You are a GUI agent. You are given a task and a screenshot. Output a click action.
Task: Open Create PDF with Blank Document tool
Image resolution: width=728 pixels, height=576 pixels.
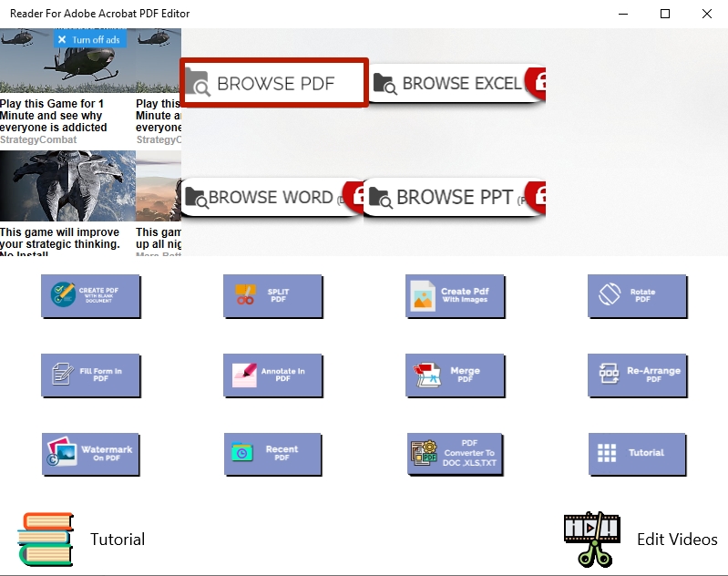(x=90, y=295)
